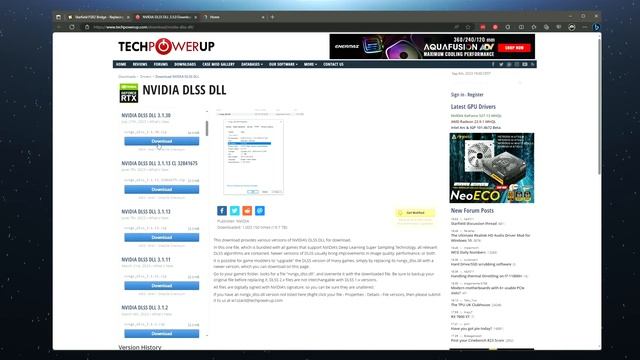This screenshot has height=360, width=640.
Task: Download NVIDIA DLSS DLL 3.1.11
Action: pos(162,286)
